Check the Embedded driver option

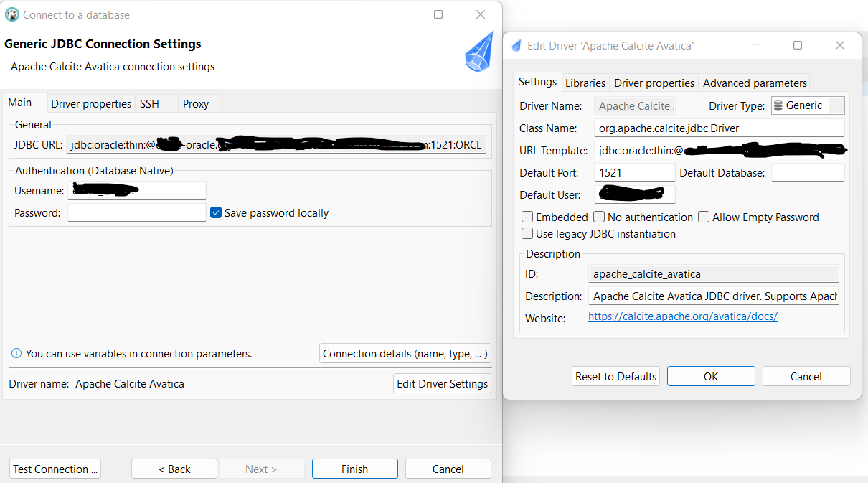pos(527,217)
